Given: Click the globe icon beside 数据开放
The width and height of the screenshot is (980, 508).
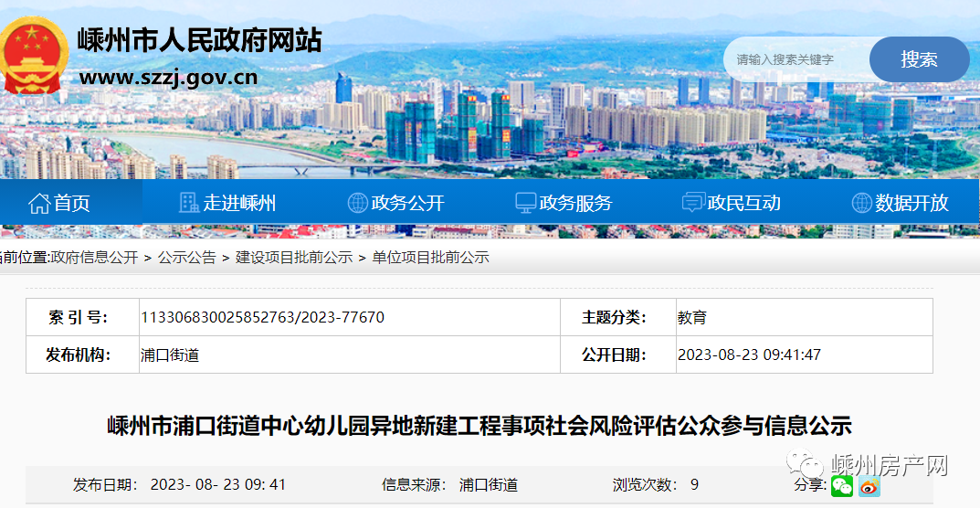Looking at the screenshot, I should 861,203.
